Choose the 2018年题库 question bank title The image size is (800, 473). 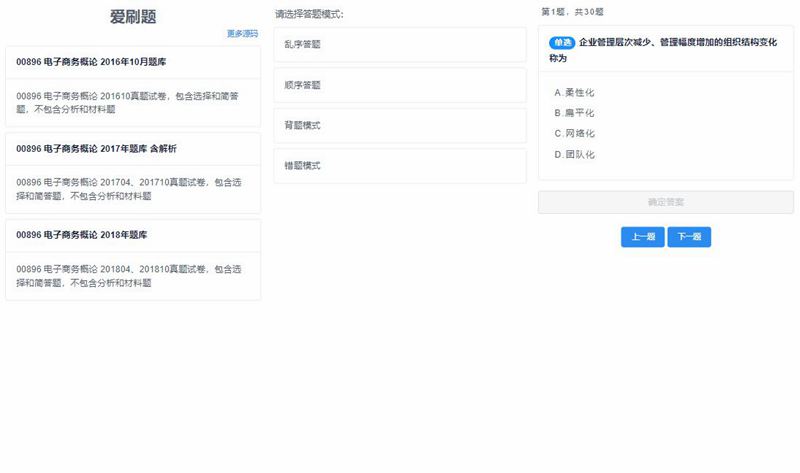(87, 235)
